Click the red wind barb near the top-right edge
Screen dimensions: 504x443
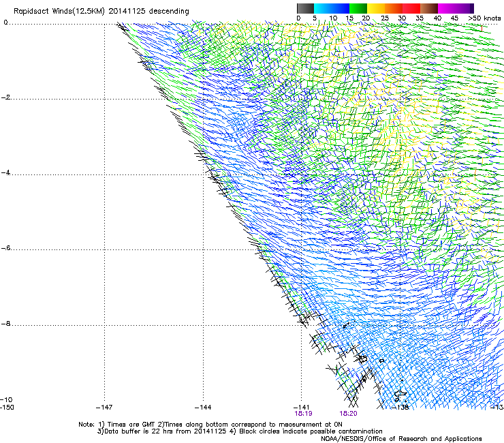482,29
